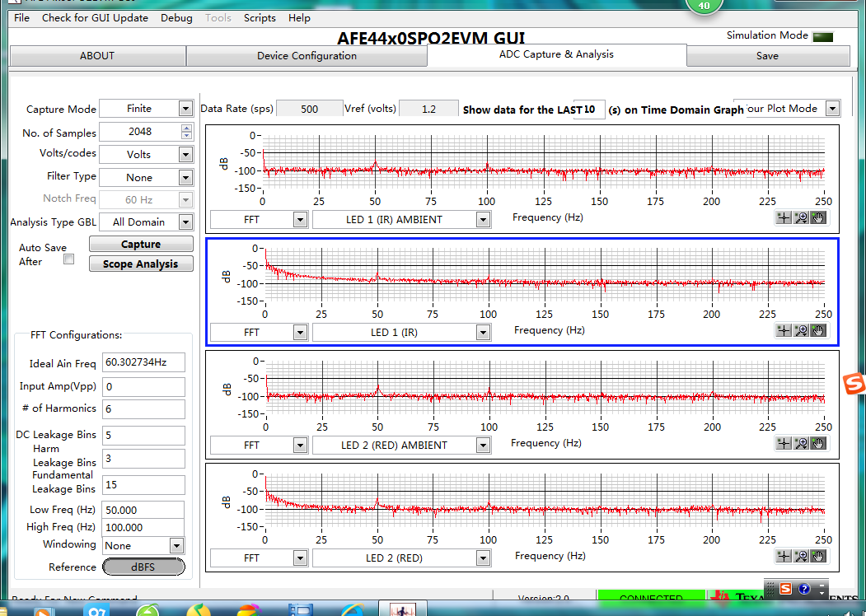Click the DC Leakage Bins field

pyautogui.click(x=143, y=435)
